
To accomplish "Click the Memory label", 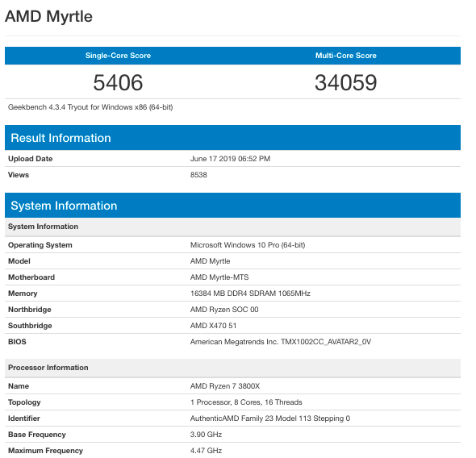I will pyautogui.click(x=23, y=294).
